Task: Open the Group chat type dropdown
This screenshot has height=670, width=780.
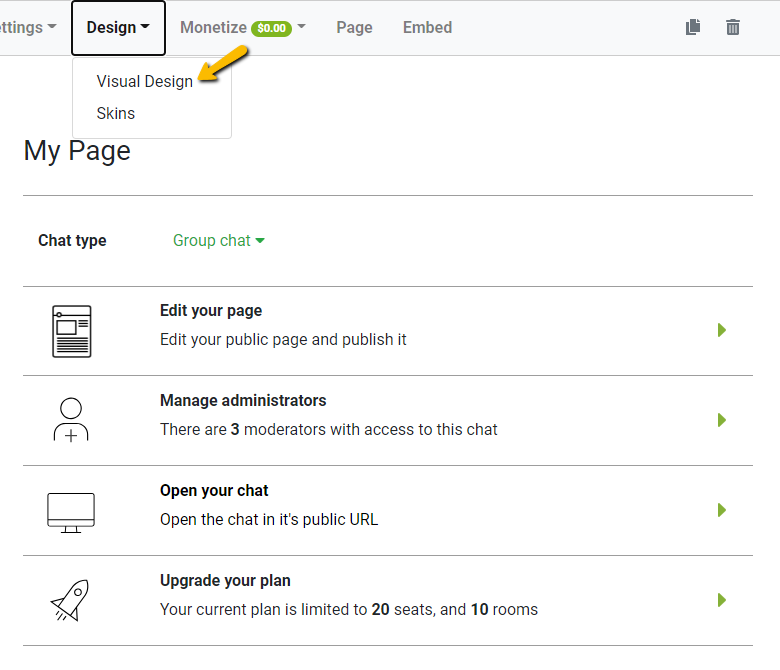Action: [x=218, y=240]
